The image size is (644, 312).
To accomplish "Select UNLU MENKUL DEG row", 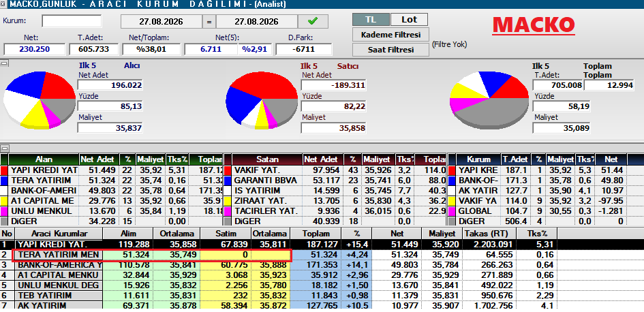I will (x=322, y=285).
